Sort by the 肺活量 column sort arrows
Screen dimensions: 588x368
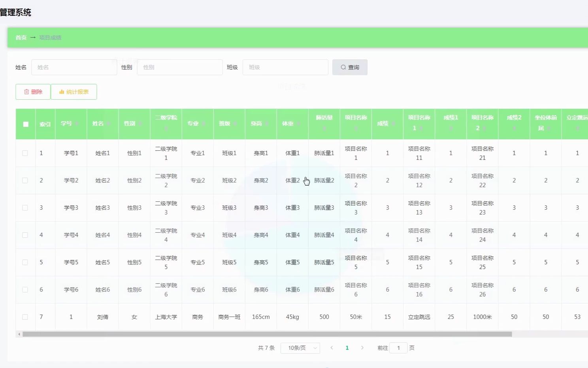pyautogui.click(x=324, y=128)
